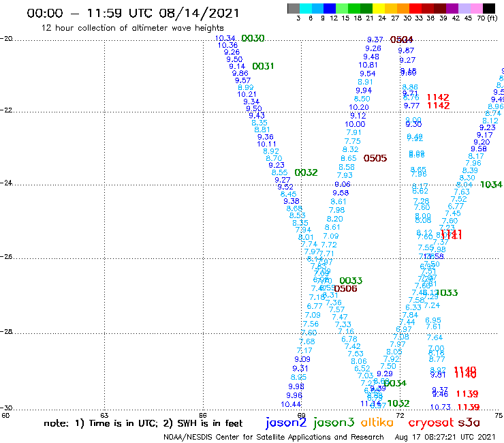Click the green 0031 time marker
This screenshot has width=504, height=443.
(263, 66)
